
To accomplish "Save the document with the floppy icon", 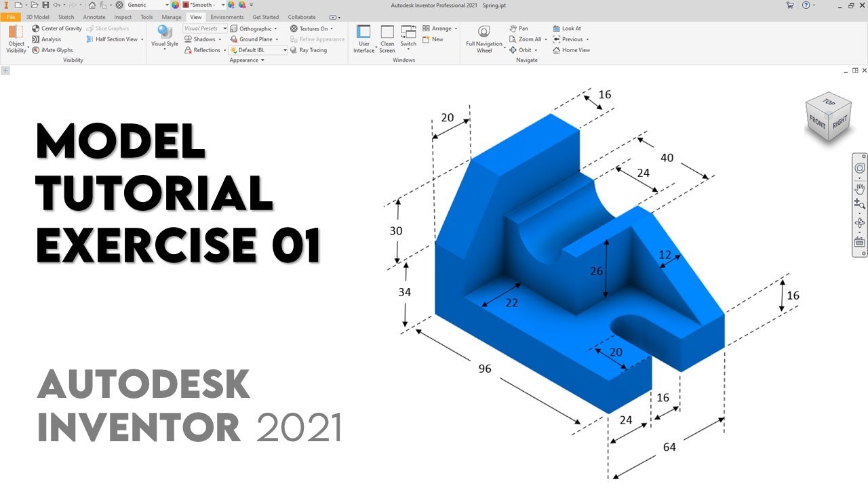I will [x=44, y=5].
